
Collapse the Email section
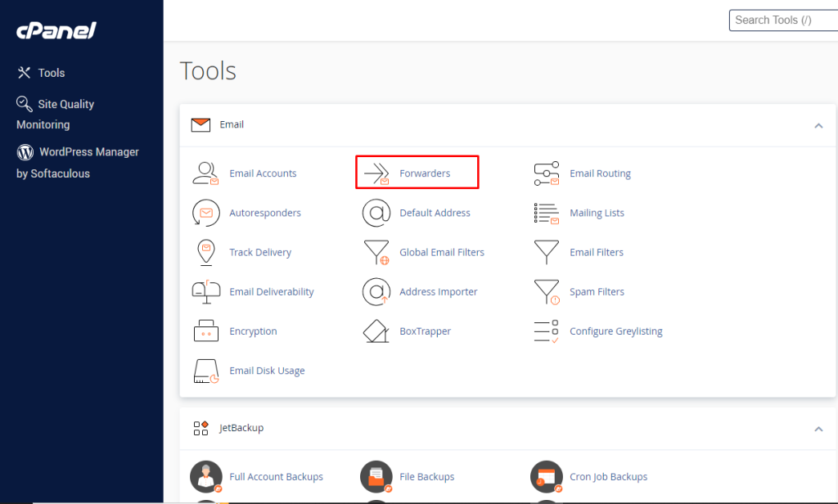pyautogui.click(x=818, y=125)
